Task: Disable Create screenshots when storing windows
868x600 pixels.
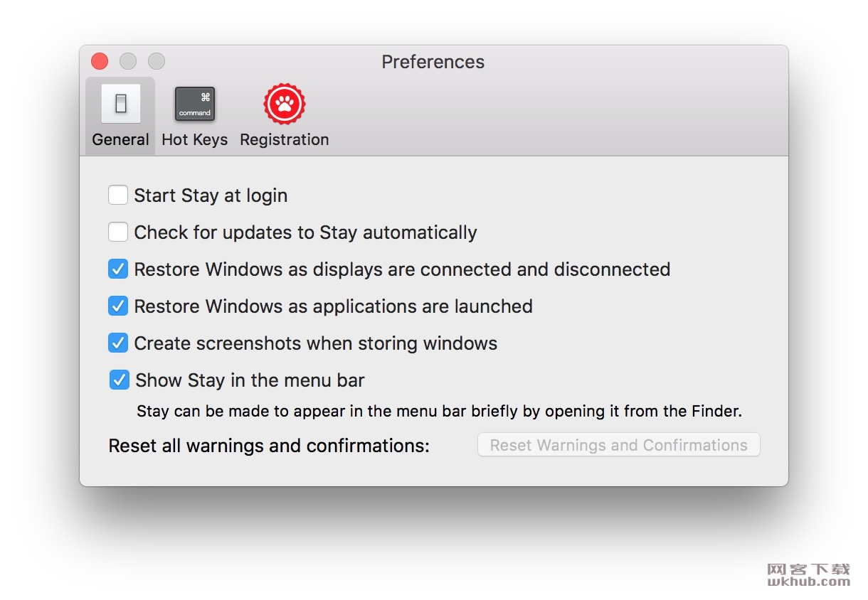Action: point(118,343)
